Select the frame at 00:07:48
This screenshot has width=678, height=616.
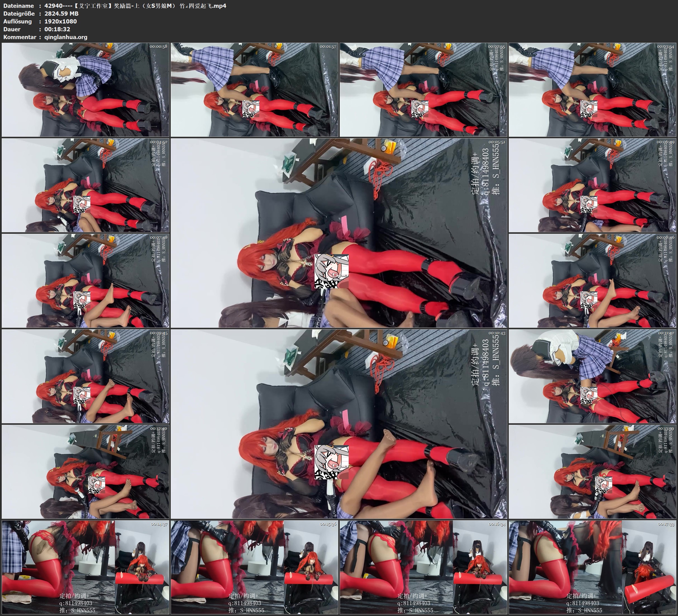pos(85,281)
